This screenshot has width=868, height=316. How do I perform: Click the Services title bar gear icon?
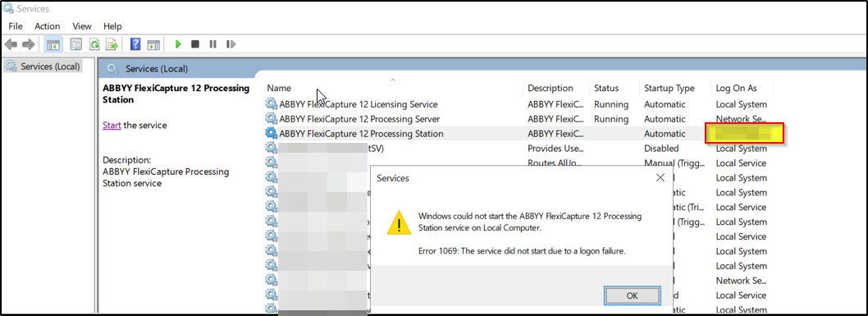click(x=7, y=8)
